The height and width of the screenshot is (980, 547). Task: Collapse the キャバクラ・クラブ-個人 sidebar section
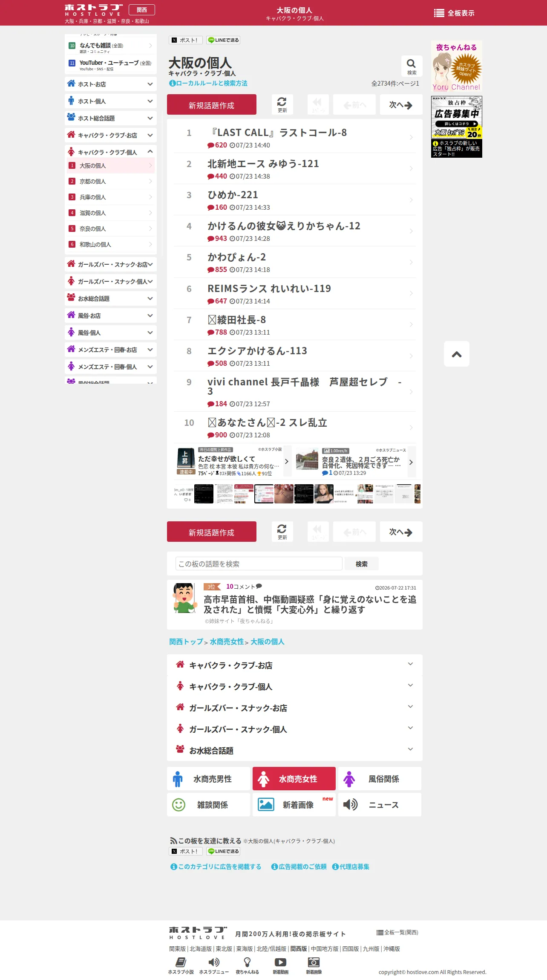(x=111, y=152)
